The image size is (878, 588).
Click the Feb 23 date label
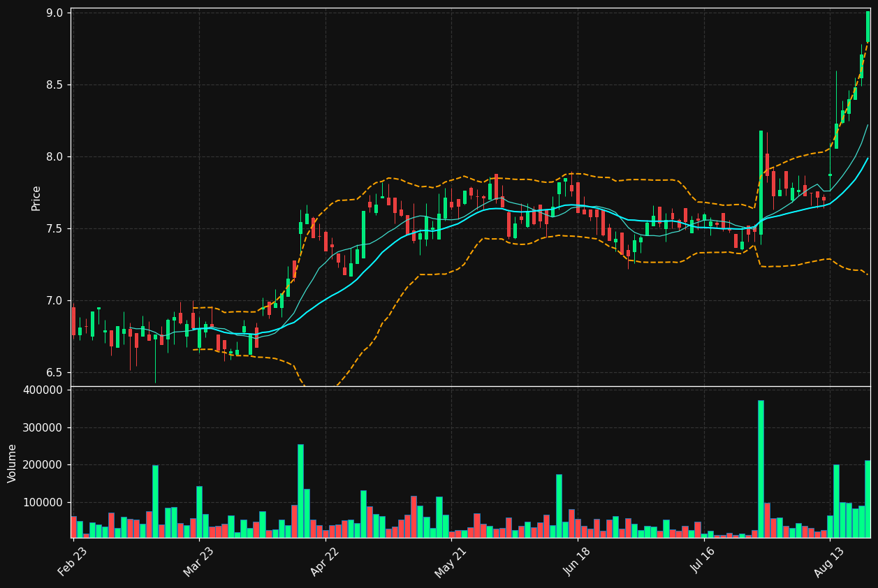(x=73, y=561)
